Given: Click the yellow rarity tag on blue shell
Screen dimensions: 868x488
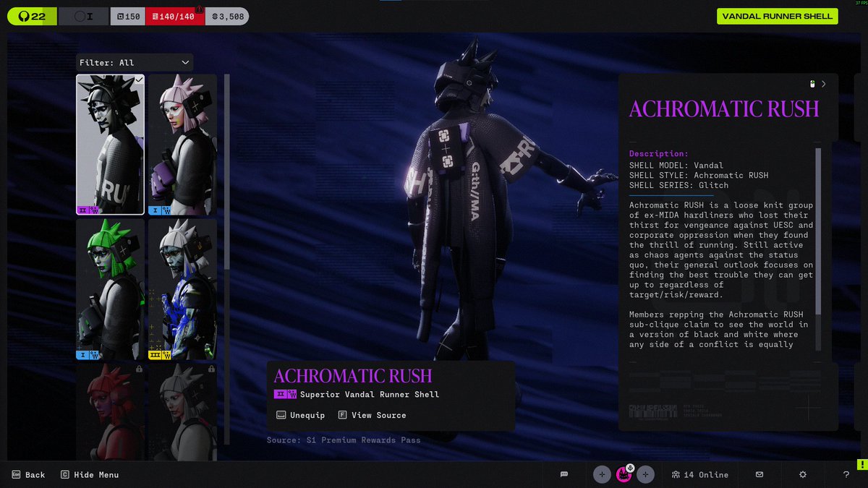Looking at the screenshot, I should pos(161,355).
